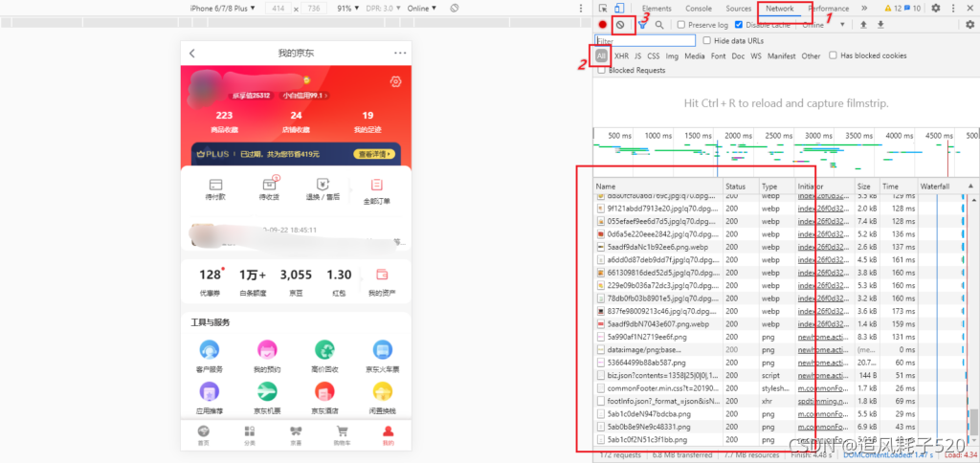
Task: Select the All request type filter
Action: (601, 56)
